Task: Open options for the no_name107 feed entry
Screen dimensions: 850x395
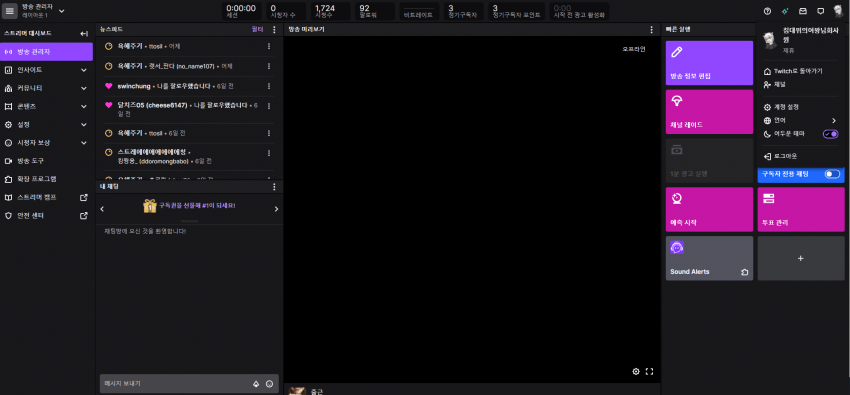Action: (x=268, y=66)
